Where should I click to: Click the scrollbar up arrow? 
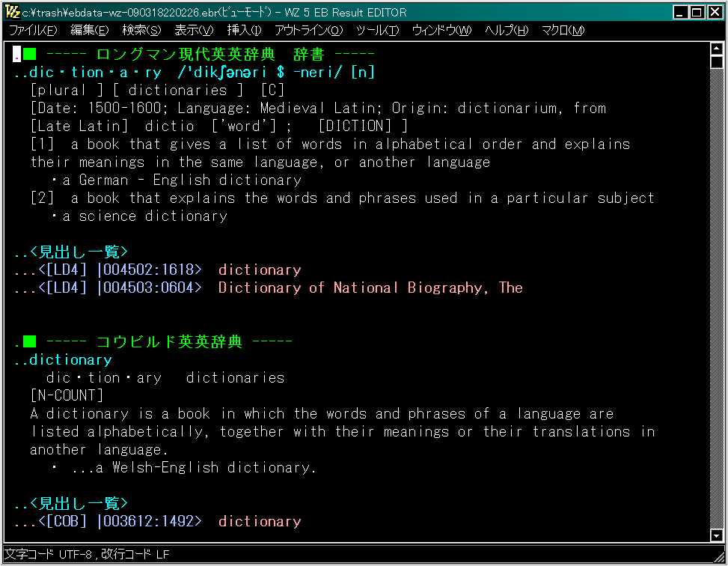(716, 49)
